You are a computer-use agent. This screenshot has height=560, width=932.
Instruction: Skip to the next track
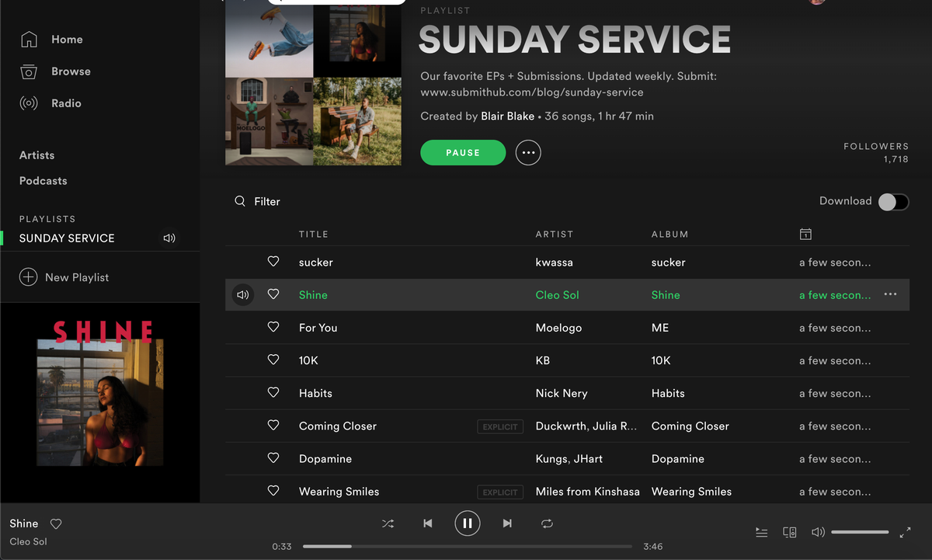click(507, 523)
